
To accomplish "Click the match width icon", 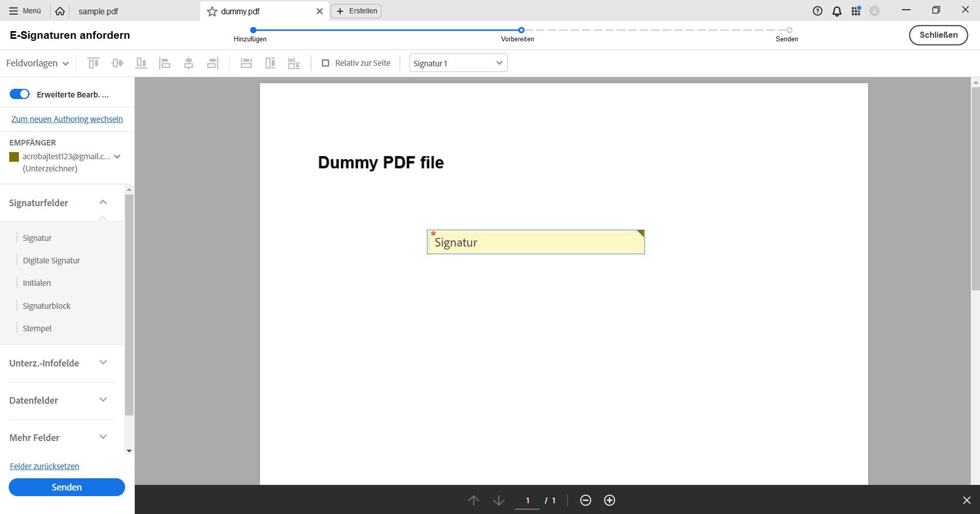I will [x=247, y=63].
